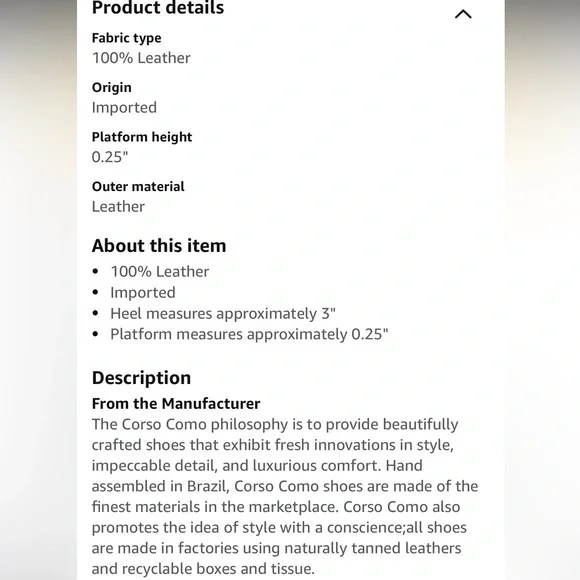Select the Outer material label
Image resolution: width=580 pixels, height=580 pixels.
(138, 187)
